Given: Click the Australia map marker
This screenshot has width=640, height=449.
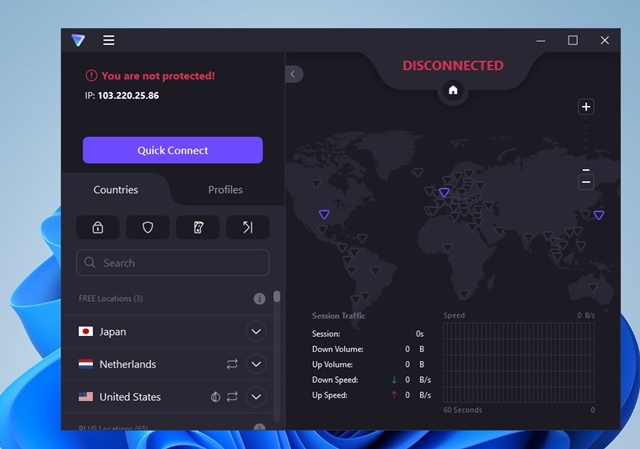Looking at the screenshot, I should pyautogui.click(x=593, y=288).
